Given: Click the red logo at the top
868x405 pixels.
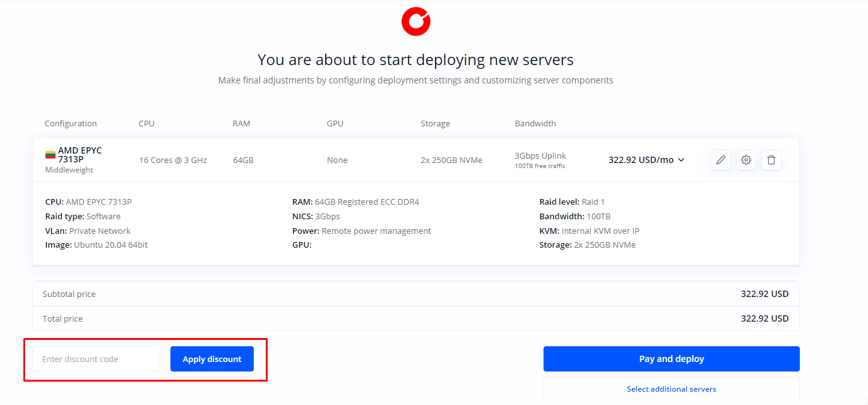Looking at the screenshot, I should (x=415, y=21).
